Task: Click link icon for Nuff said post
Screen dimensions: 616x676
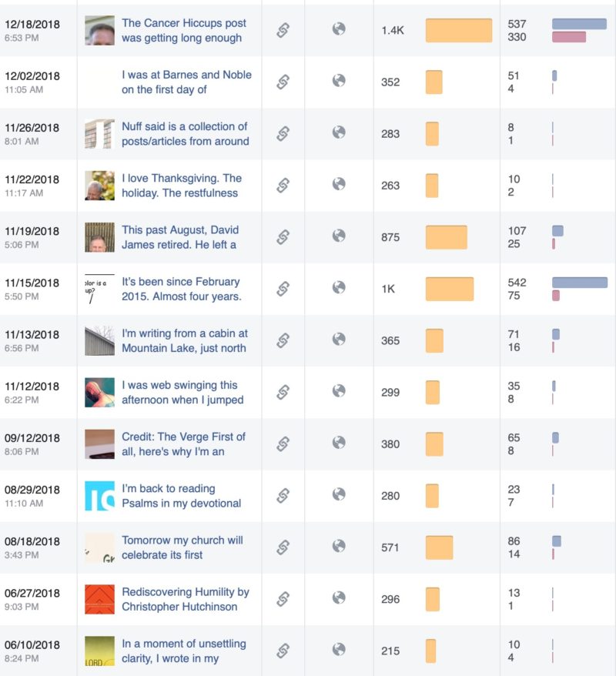Action: (283, 133)
